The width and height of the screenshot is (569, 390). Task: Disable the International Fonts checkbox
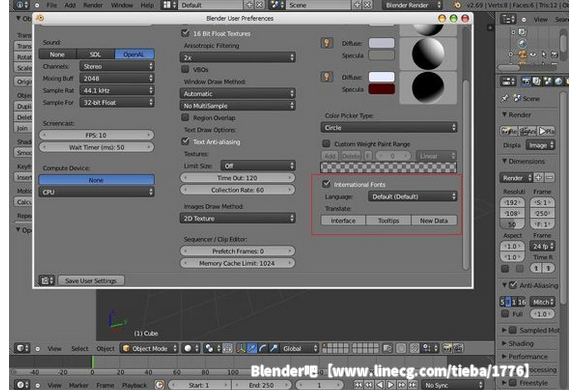[x=326, y=184]
